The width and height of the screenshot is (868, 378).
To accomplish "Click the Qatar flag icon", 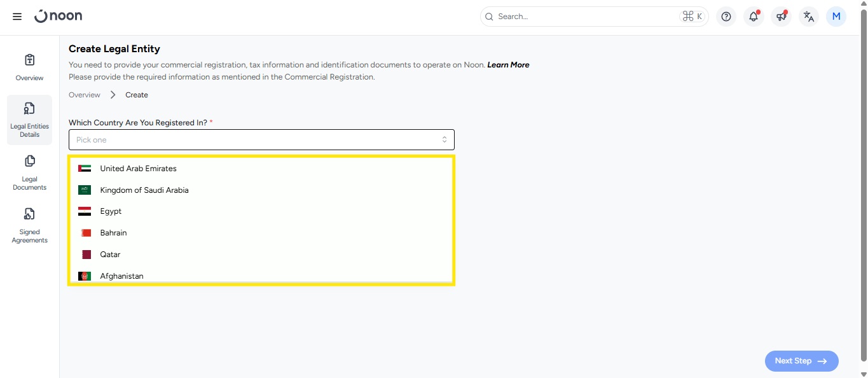I will point(86,255).
